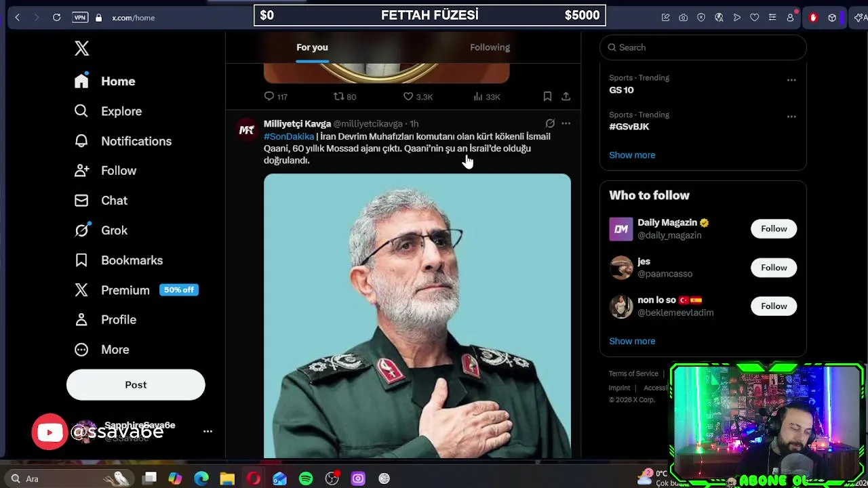
Task: Like the post with 3.3K likes
Action: click(418, 97)
